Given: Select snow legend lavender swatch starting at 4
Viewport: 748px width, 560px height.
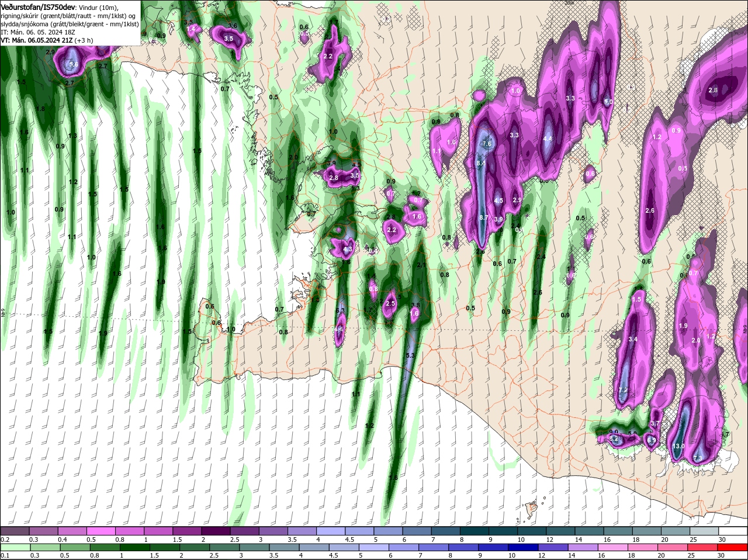Looking at the screenshot, I should point(332,531).
